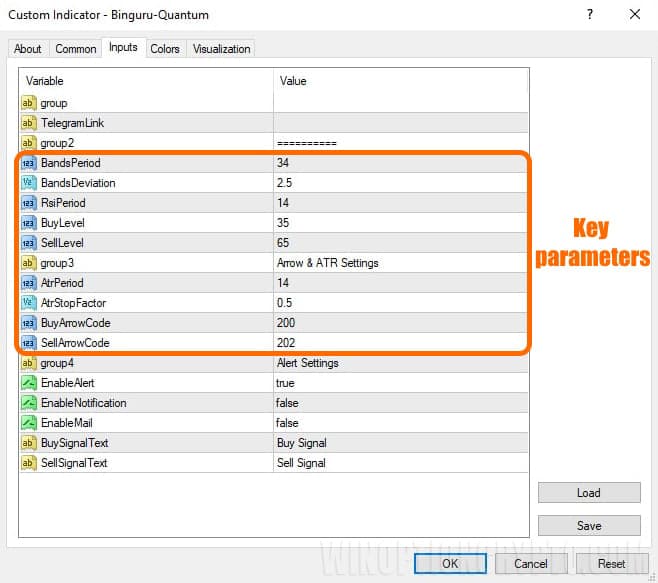
Task: Click the AtrStopFactor double type icon
Action: [x=28, y=303]
